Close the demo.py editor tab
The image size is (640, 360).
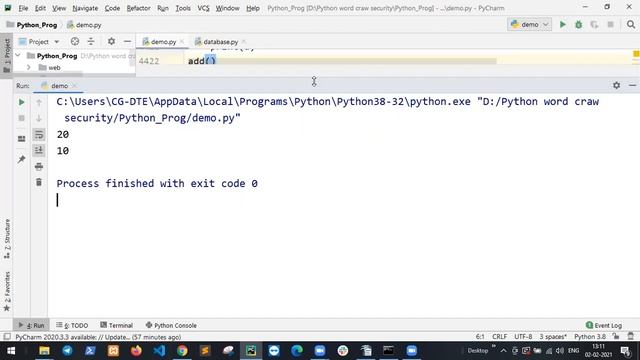182,42
